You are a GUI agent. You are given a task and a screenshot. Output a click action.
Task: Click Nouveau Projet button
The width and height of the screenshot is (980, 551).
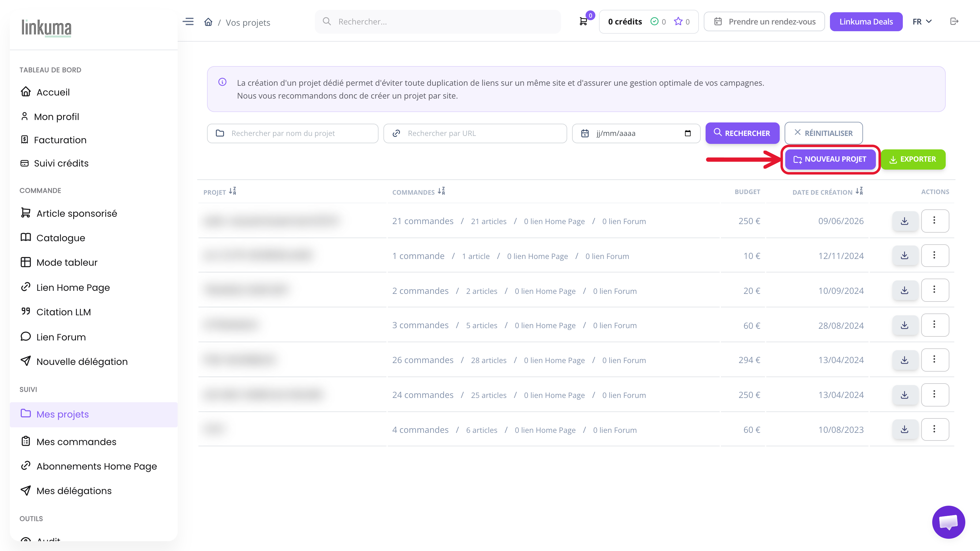click(x=830, y=159)
